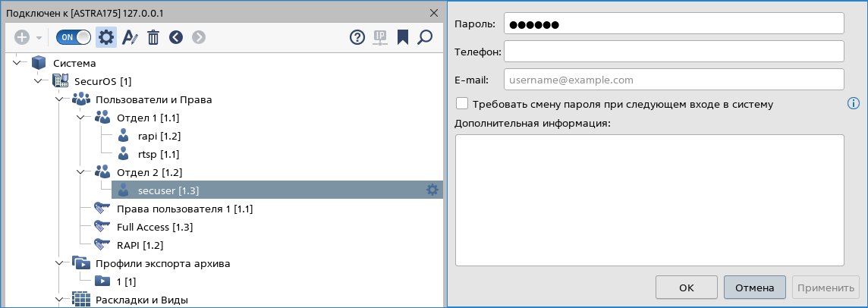Collapse the Система tree node
The height and width of the screenshot is (308, 868).
[x=18, y=63]
